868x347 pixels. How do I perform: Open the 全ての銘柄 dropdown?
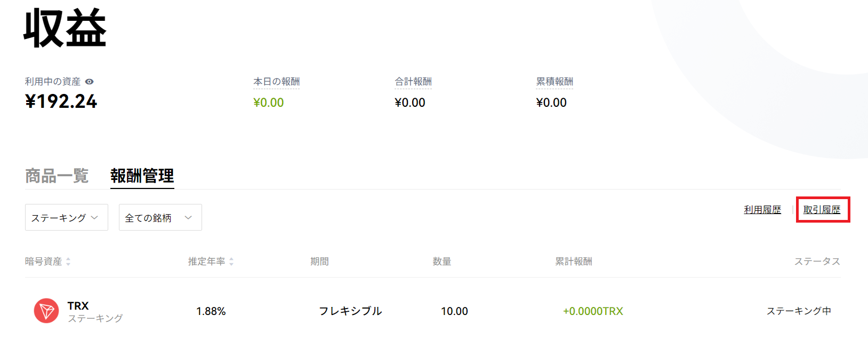160,217
